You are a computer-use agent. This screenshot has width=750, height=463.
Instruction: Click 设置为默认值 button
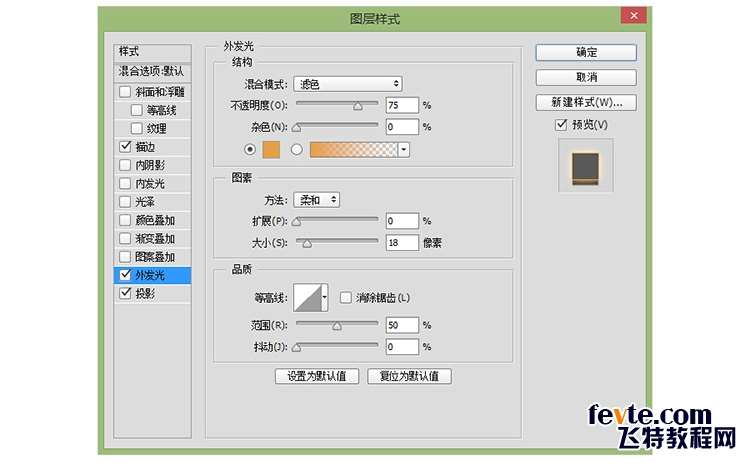317,376
